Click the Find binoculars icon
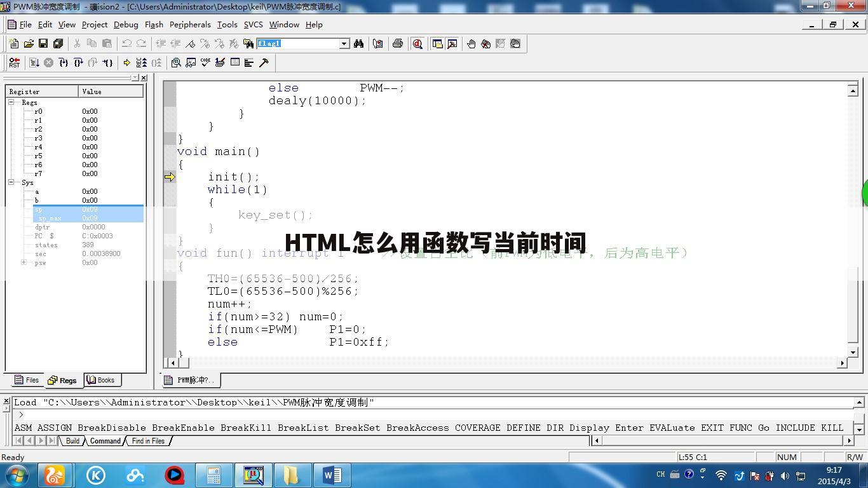 [359, 44]
